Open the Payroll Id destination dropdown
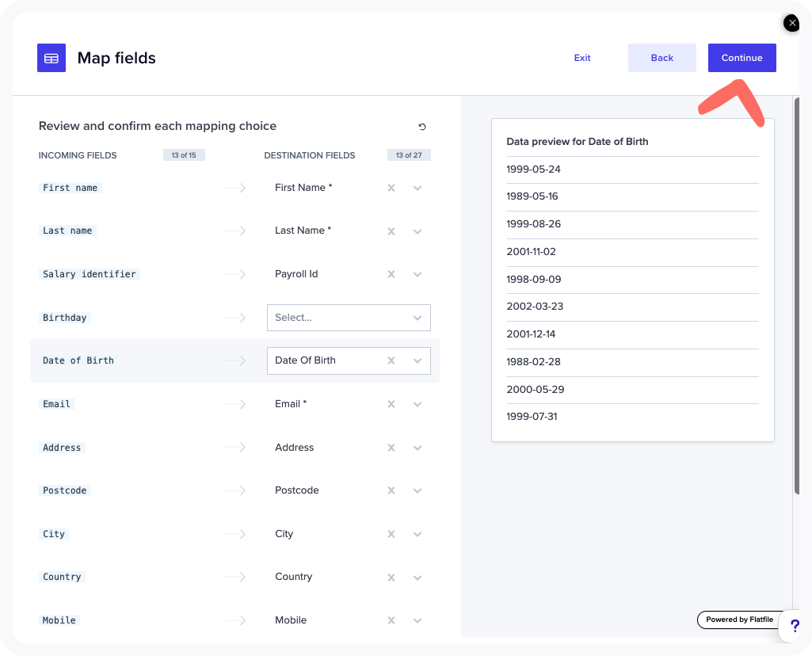This screenshot has height=656, width=812. [417, 274]
